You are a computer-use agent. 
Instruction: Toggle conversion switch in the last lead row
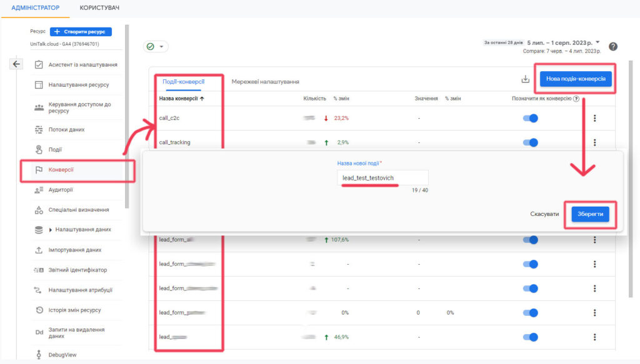(530, 337)
